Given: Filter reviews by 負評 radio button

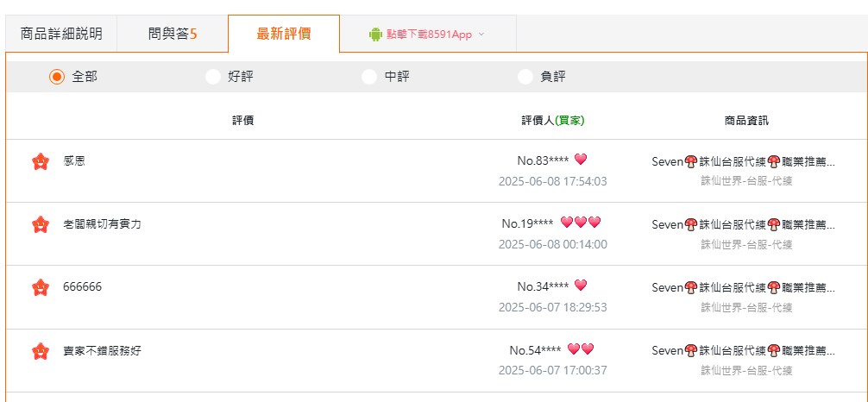Looking at the screenshot, I should [x=525, y=77].
